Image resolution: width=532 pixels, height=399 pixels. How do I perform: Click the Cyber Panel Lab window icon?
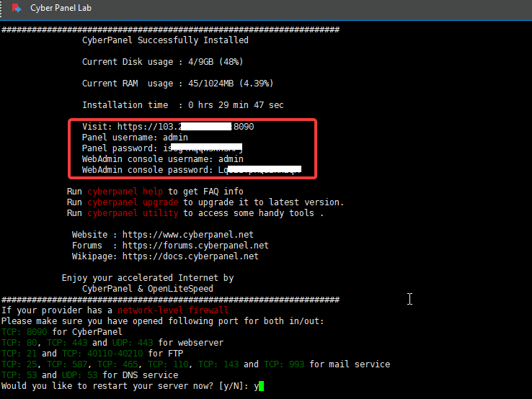pyautogui.click(x=17, y=9)
